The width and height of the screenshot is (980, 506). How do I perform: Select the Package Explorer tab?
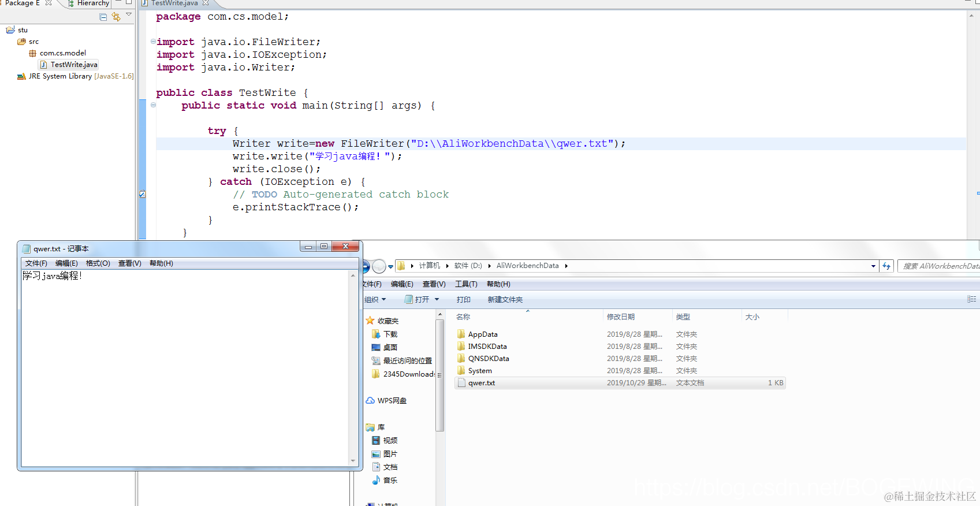(x=21, y=3)
